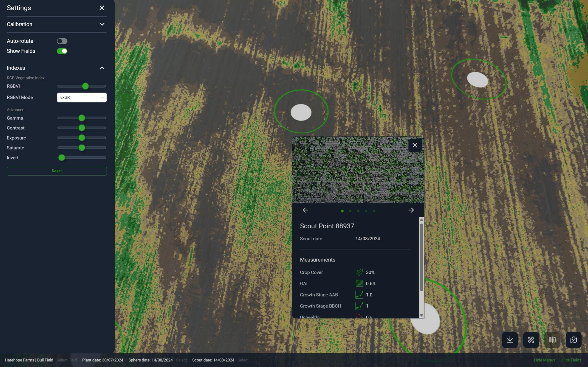Open the ruler and pencil measure tool
The image size is (588, 367).
click(531, 340)
